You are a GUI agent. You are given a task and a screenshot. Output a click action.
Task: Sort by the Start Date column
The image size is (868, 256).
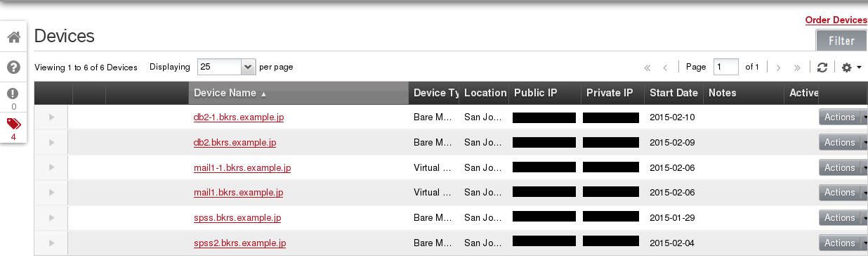(x=673, y=93)
